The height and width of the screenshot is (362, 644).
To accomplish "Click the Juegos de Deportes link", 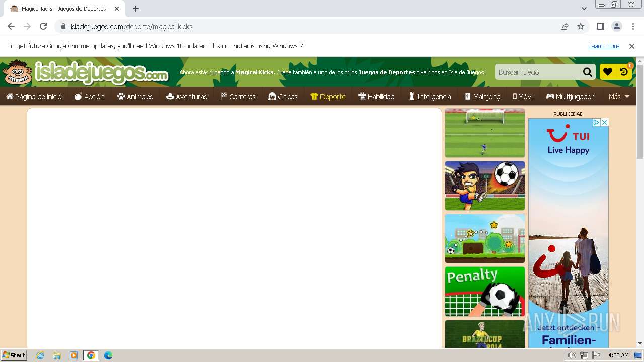I will pyautogui.click(x=386, y=72).
